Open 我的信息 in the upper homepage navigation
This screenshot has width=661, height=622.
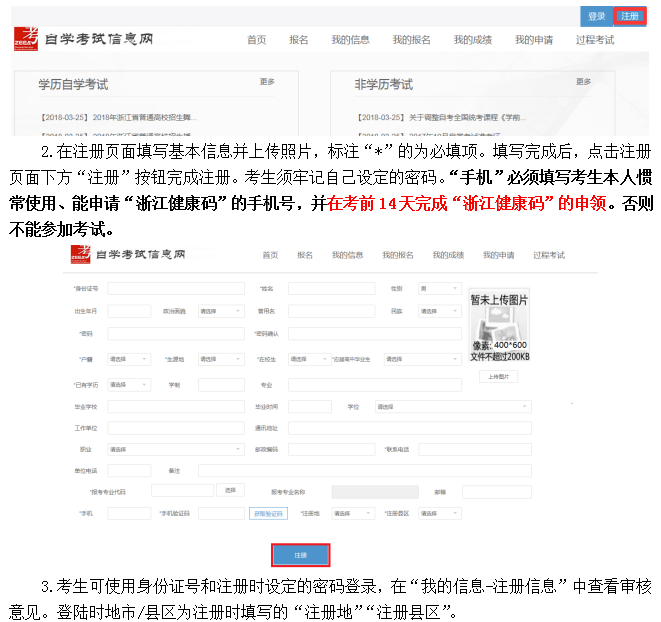coord(350,40)
